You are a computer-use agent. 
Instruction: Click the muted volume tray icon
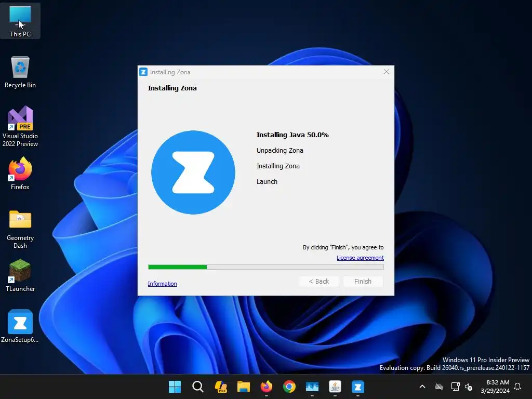(x=469, y=387)
